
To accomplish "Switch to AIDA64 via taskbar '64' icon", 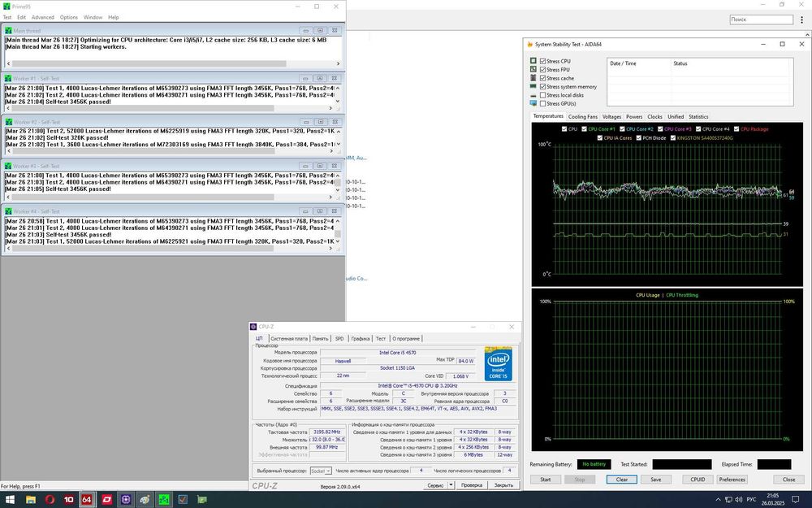I will click(x=87, y=499).
